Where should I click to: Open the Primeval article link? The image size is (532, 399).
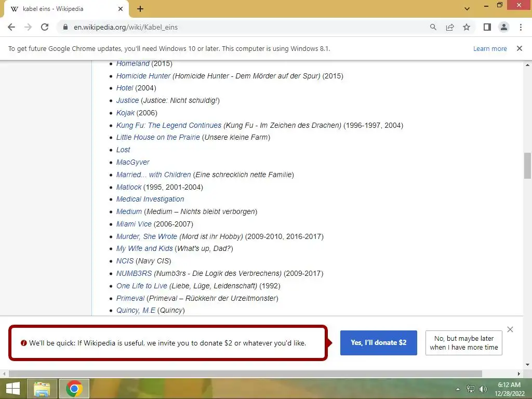click(130, 298)
